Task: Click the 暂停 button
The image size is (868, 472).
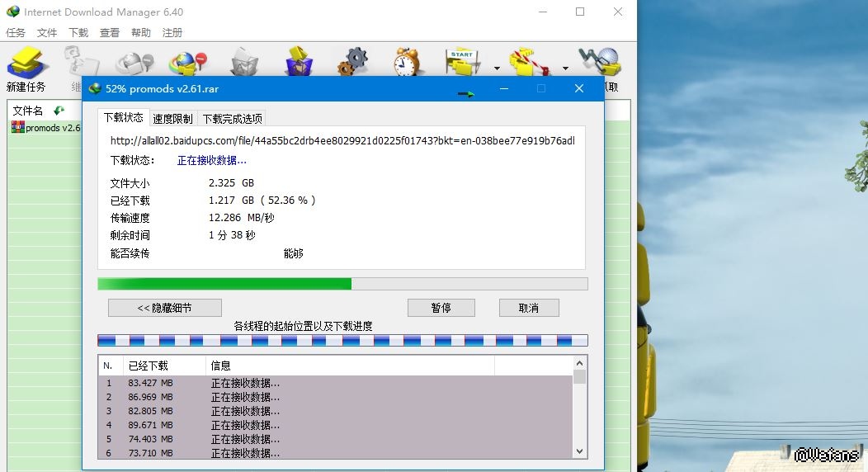Action: click(441, 308)
